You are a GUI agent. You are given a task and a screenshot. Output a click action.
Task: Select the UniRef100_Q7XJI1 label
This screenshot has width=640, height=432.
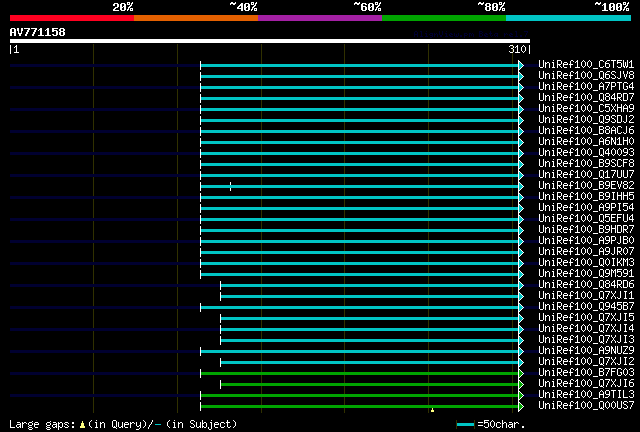point(586,296)
